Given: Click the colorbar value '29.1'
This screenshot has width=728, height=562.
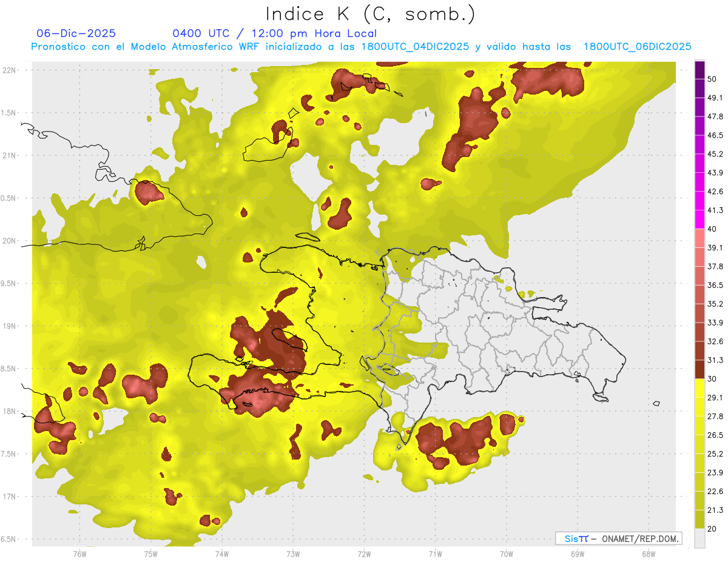Looking at the screenshot, I should point(715,398).
